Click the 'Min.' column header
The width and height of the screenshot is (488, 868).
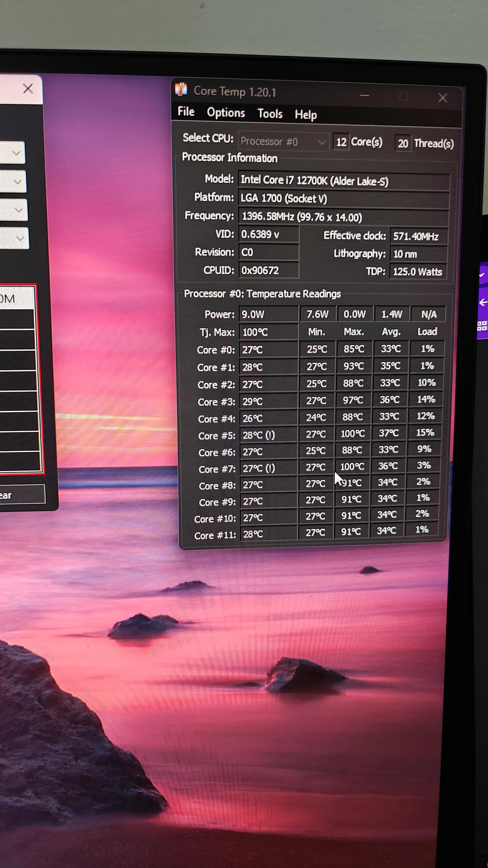pyautogui.click(x=317, y=332)
